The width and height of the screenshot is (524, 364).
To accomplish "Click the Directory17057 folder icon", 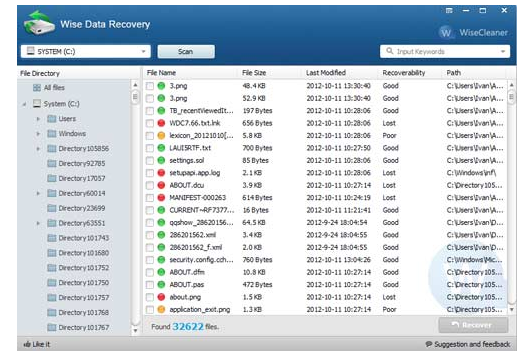I will pyautogui.click(x=51, y=178).
